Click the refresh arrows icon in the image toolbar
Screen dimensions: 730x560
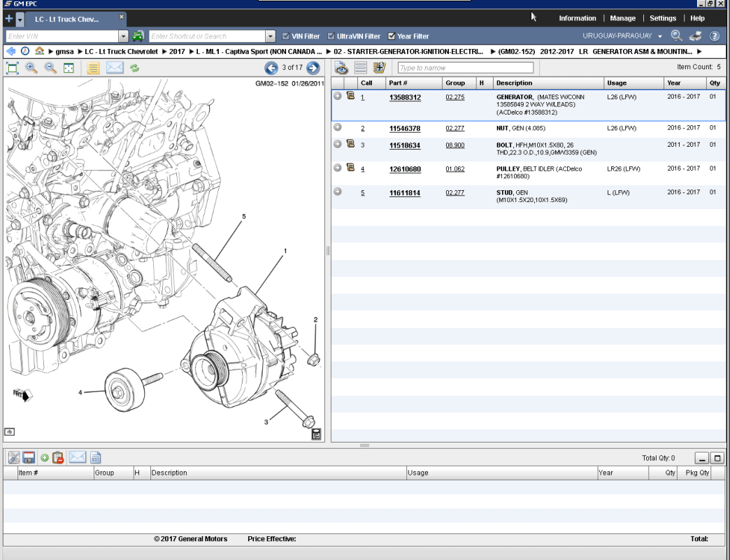(136, 68)
